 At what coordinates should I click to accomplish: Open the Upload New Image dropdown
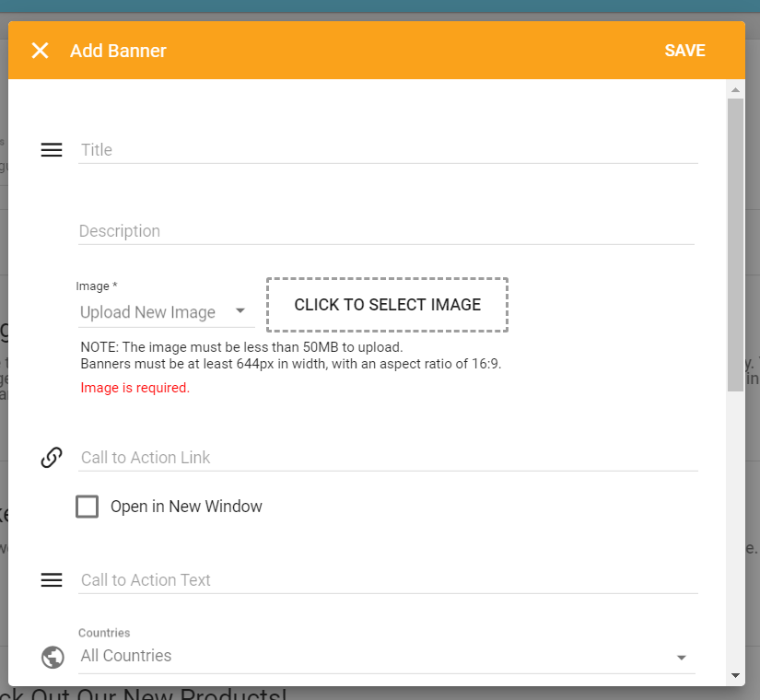(x=157, y=312)
